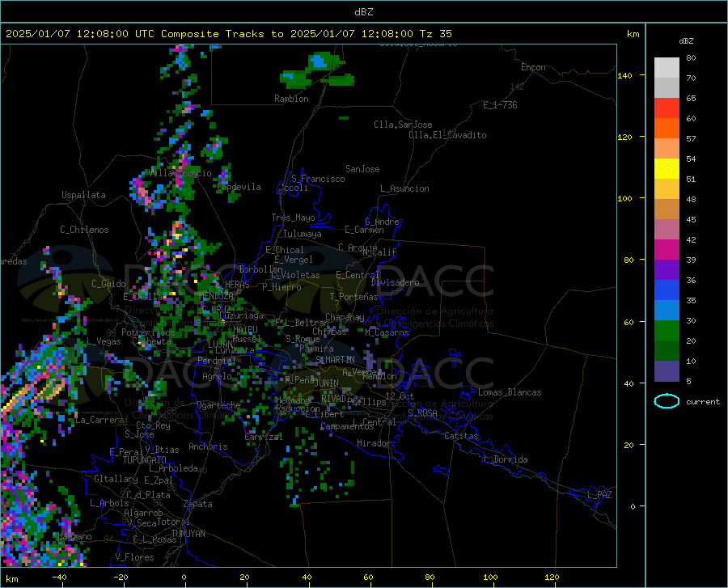This screenshot has width=728, height=588.
Task: Select the red 60-65 dBZ legend swatch
Action: pos(667,108)
